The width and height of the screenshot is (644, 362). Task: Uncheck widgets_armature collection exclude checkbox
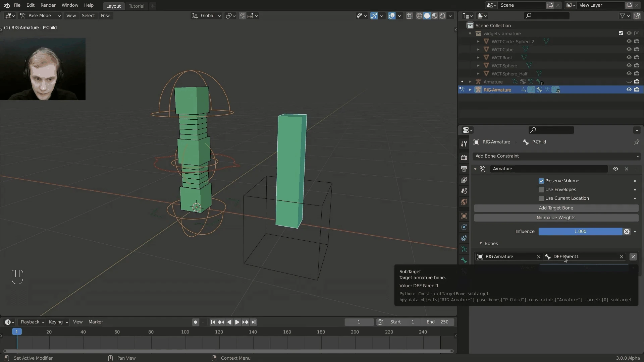[621, 34]
